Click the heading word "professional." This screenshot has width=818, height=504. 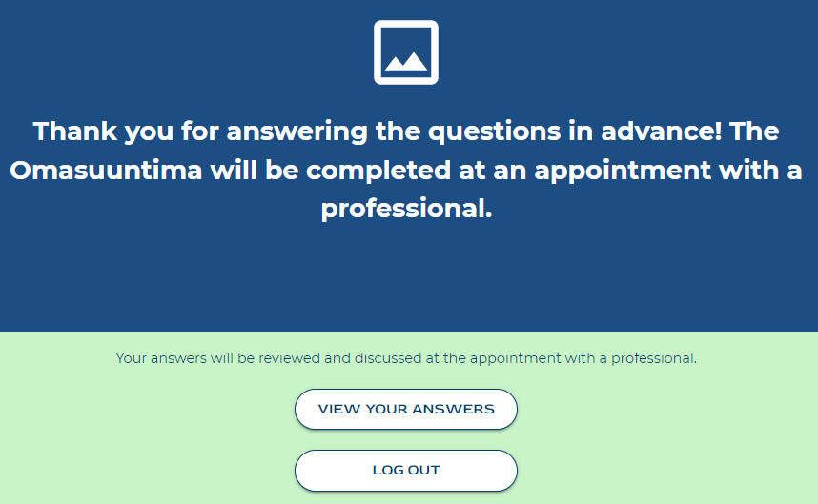click(406, 209)
